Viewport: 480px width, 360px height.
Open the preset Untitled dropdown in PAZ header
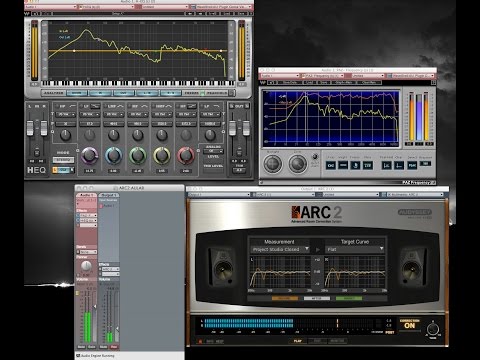pos(368,76)
